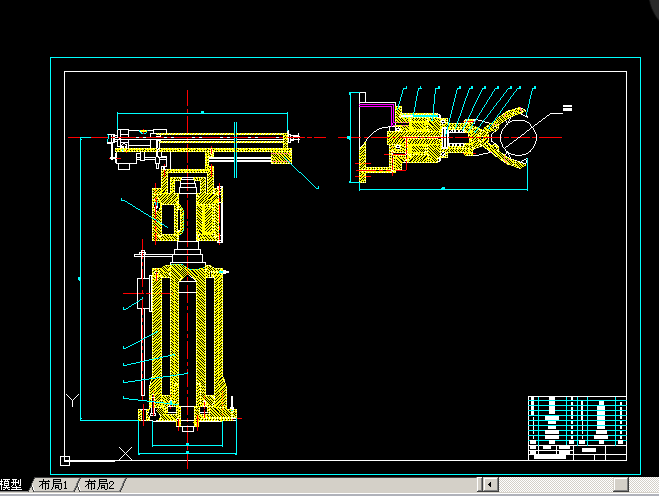
Task: Open the 布局2 layout tab
Action: (x=99, y=485)
